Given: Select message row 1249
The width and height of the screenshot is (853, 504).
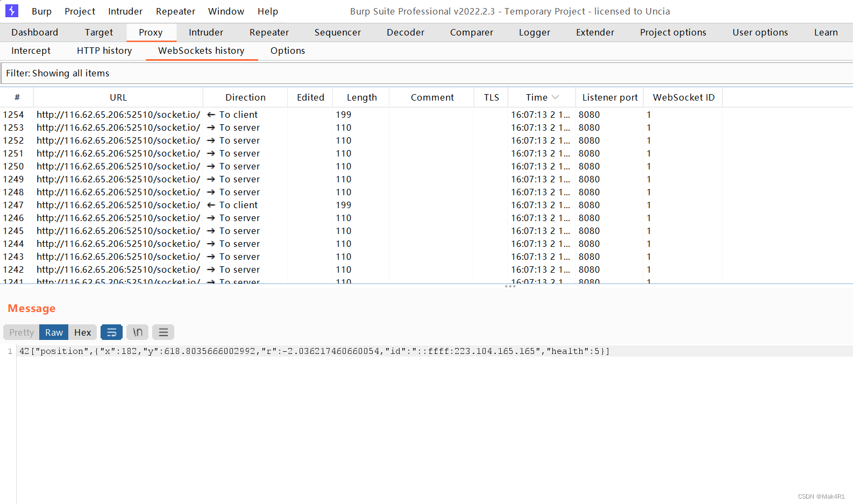Looking at the screenshot, I should (x=361, y=179).
